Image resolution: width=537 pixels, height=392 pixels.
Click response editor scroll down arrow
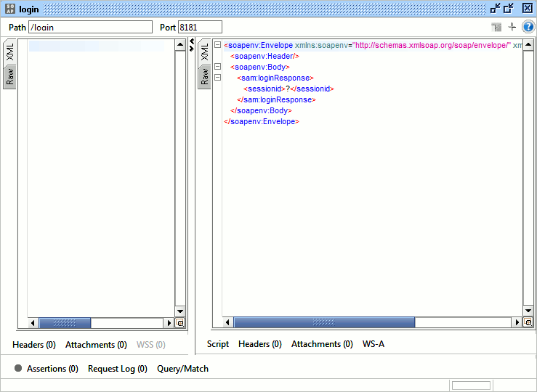528,311
